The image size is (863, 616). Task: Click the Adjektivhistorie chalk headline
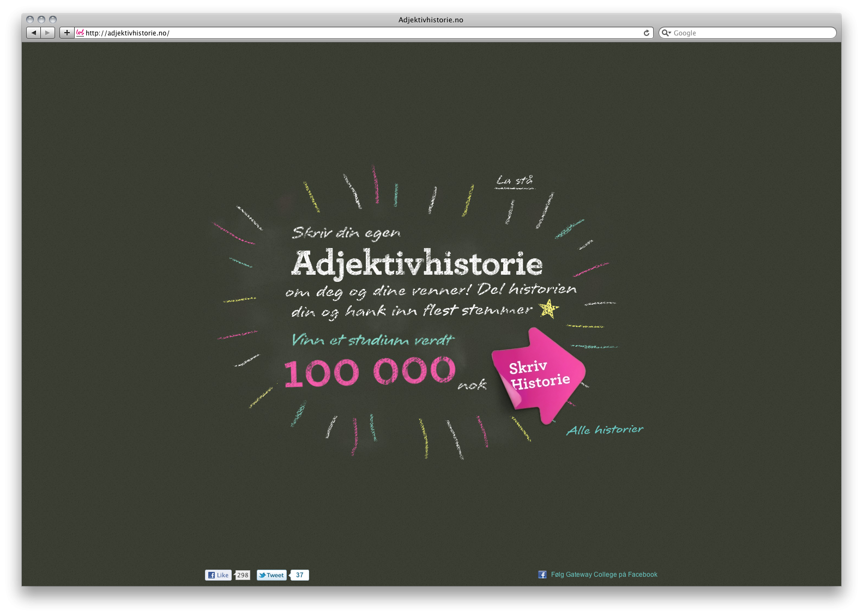click(417, 264)
